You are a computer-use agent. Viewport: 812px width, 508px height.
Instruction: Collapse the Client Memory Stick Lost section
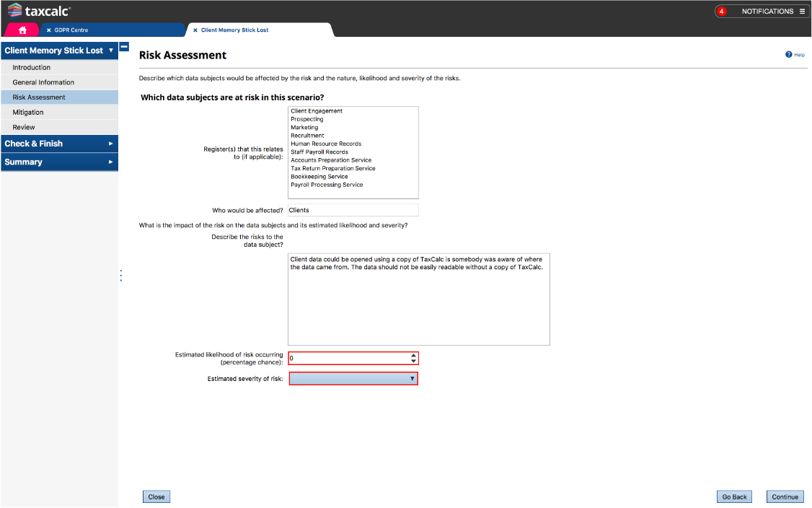coord(110,51)
